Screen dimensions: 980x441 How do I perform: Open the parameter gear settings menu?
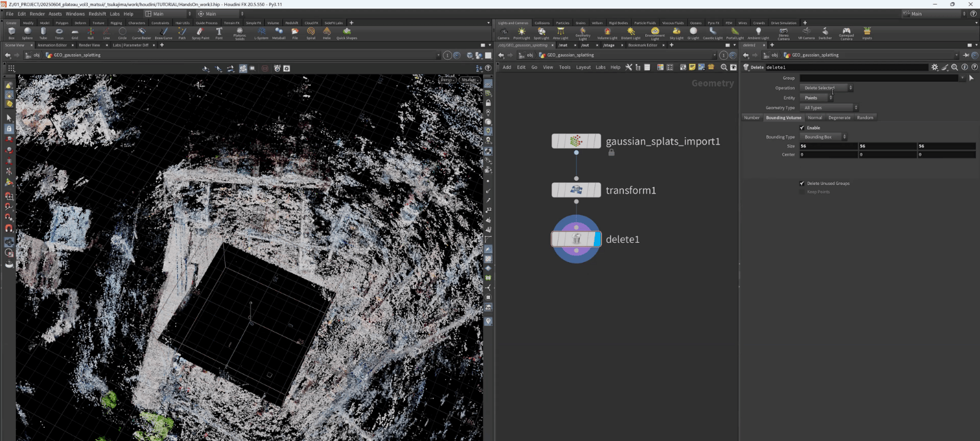click(935, 67)
